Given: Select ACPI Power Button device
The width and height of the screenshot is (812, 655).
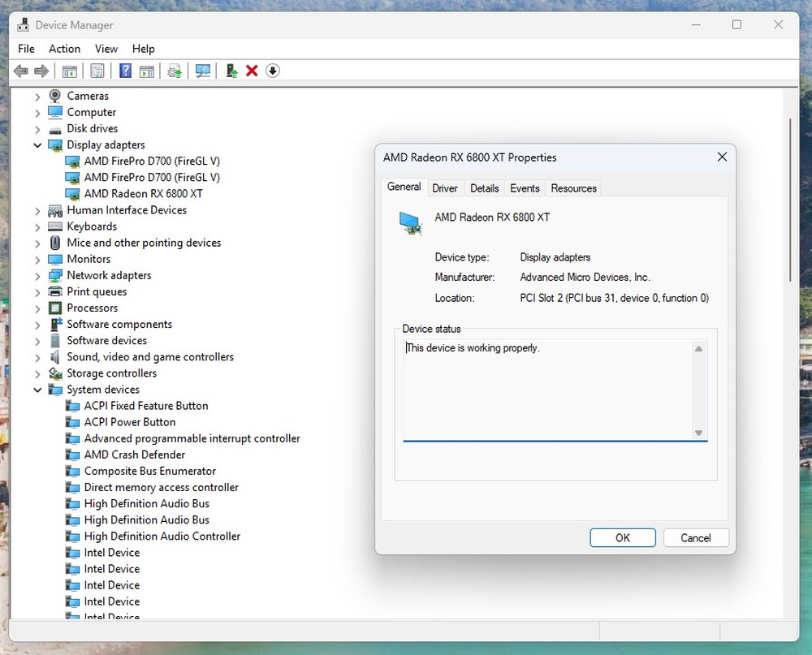Looking at the screenshot, I should click(130, 422).
